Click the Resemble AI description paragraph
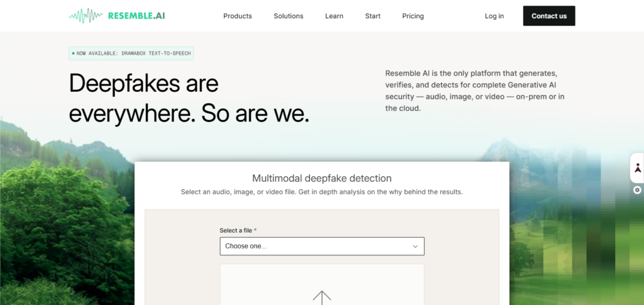Viewport: 644px width, 305px height. (475, 91)
